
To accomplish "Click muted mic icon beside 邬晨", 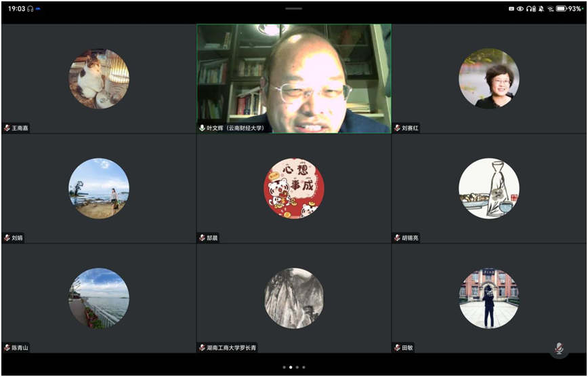I will [202, 238].
